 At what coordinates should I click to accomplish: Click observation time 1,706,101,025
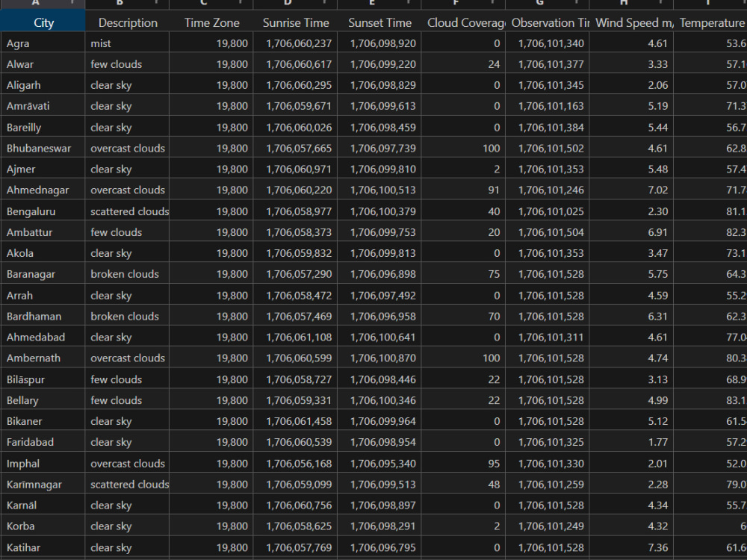click(548, 211)
